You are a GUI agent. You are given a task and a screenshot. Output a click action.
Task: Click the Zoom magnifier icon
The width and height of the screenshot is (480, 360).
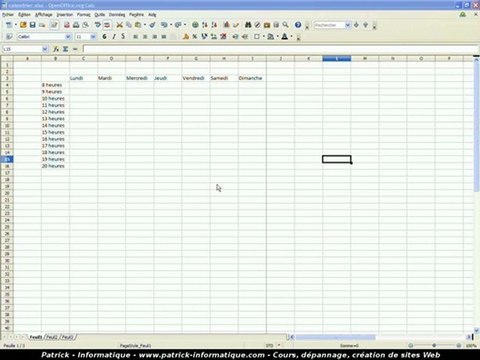click(x=286, y=25)
